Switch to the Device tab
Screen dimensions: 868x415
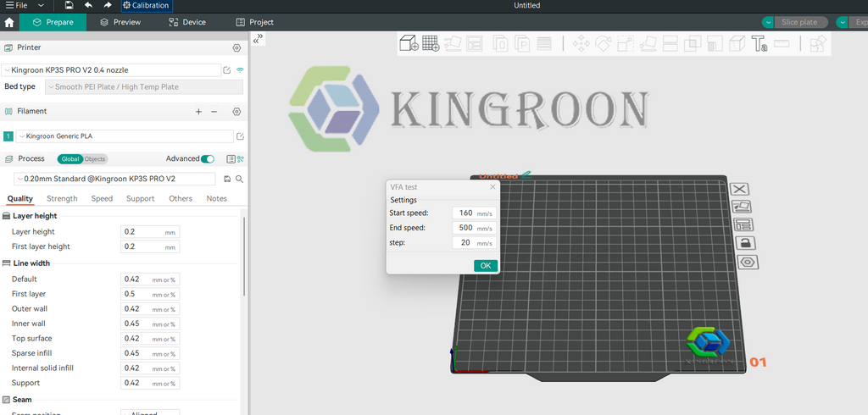coord(187,22)
